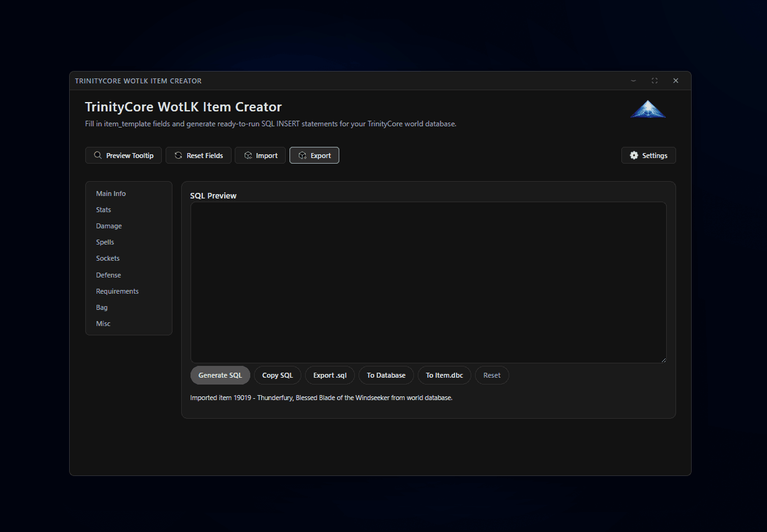Image resolution: width=767 pixels, height=532 pixels.
Task: Click the SQL Preview heading
Action: 214,195
